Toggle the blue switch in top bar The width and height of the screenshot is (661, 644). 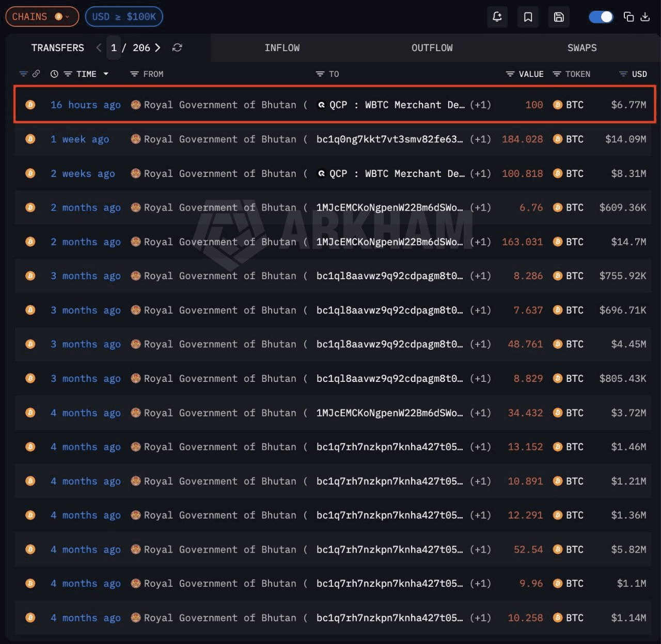(601, 17)
